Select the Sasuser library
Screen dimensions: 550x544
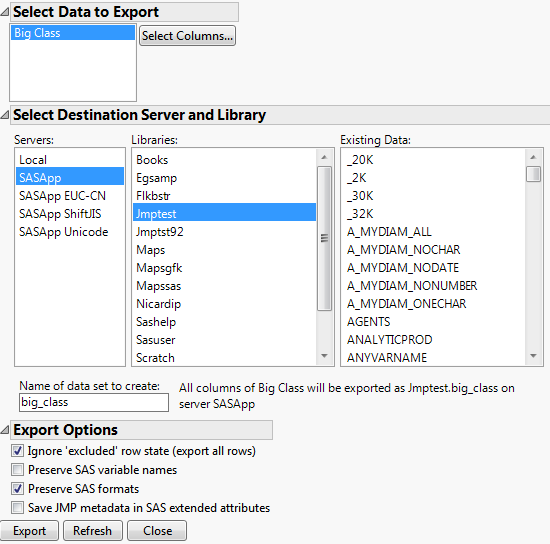coord(224,340)
